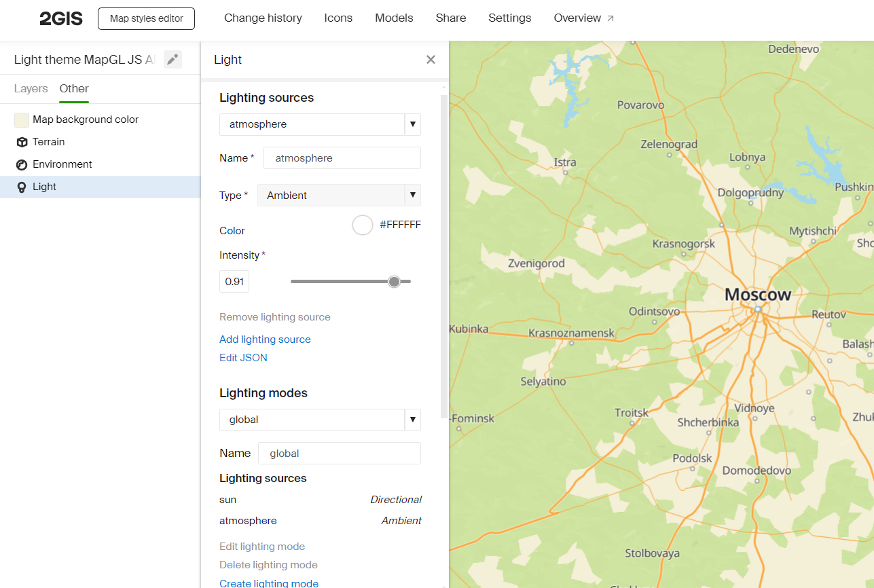Switch to the Layers tab
Screen dimensions: 874x588
pyautogui.click(x=31, y=88)
